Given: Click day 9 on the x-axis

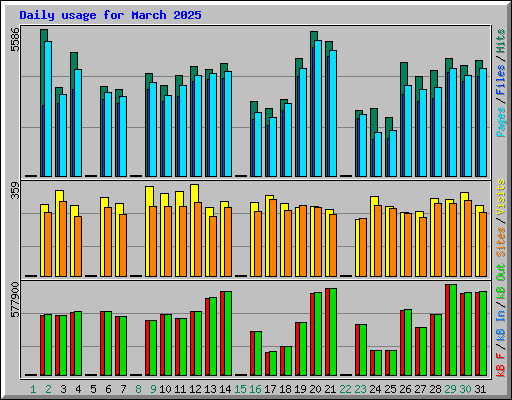Looking at the screenshot, I should click(x=153, y=389).
